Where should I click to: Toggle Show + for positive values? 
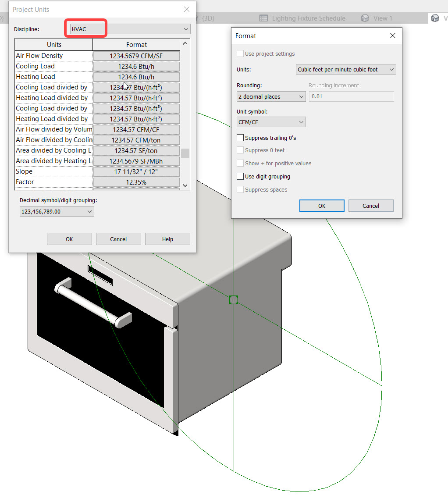(x=240, y=163)
